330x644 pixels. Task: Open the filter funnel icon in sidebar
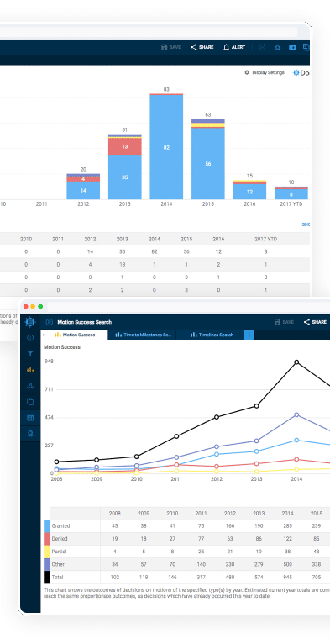(30, 354)
